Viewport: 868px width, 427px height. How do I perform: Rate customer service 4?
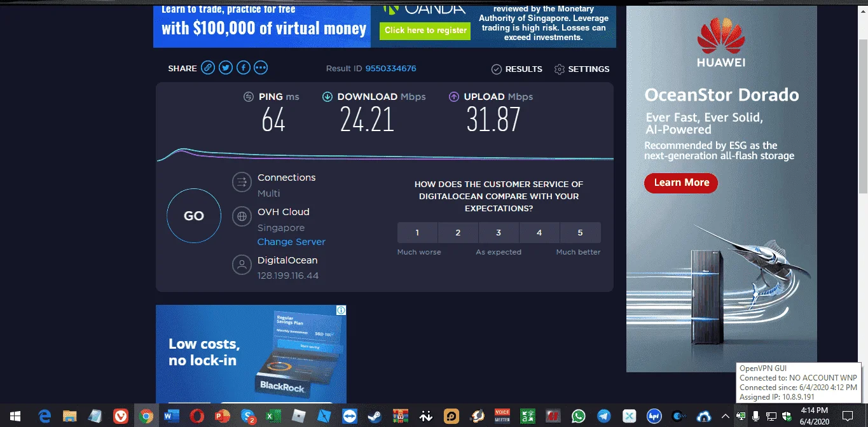(539, 233)
